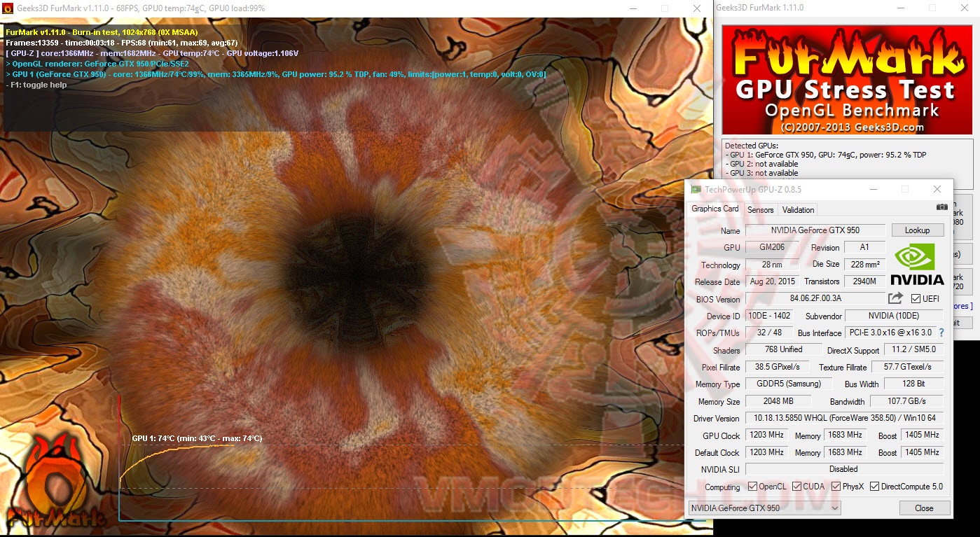
Task: Minimize the GPU-Z window
Action: coord(874,190)
